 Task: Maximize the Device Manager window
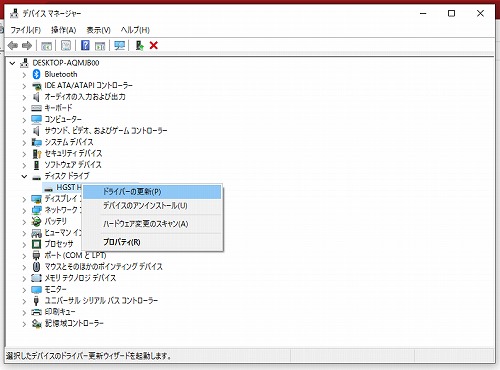pos(451,13)
